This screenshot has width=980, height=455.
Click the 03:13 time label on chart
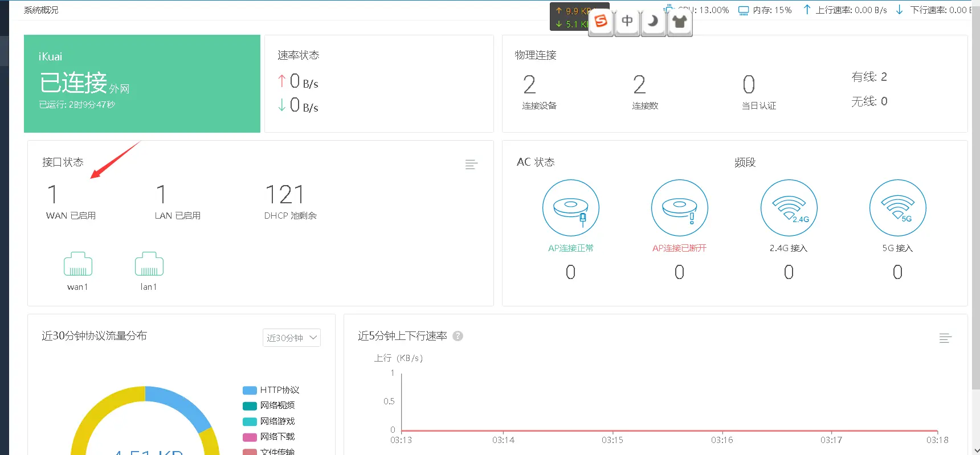coord(401,440)
